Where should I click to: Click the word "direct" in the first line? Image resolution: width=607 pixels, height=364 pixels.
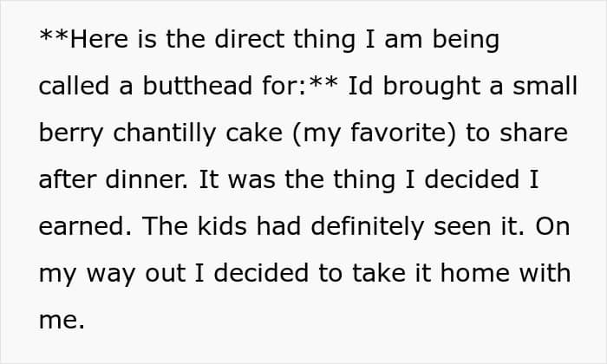point(250,39)
